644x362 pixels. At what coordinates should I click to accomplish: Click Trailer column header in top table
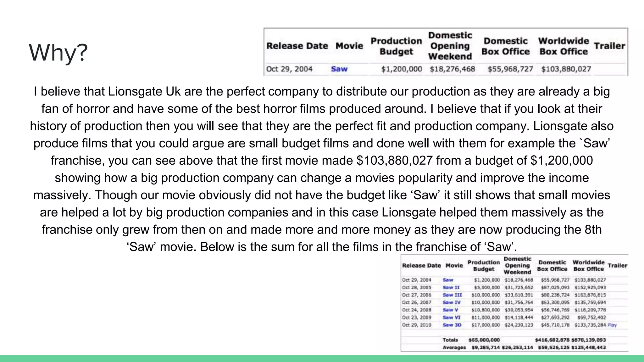[x=609, y=46]
